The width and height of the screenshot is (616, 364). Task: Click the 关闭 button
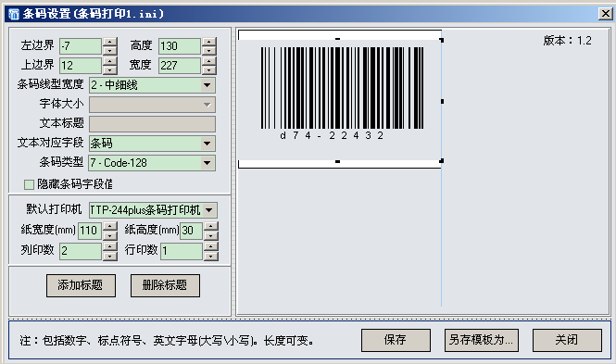567,340
